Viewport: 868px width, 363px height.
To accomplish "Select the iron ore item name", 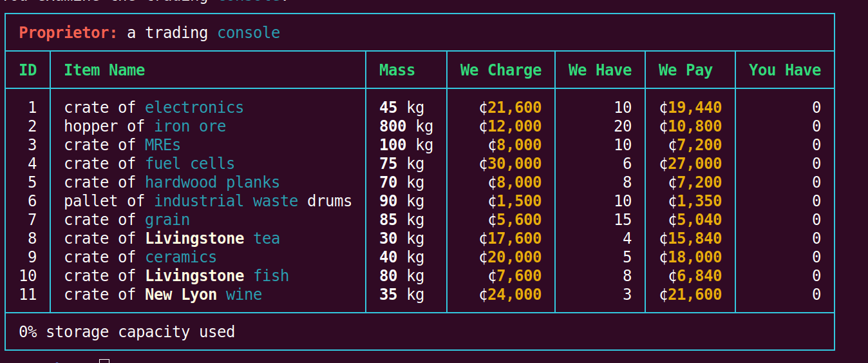I will tap(189, 126).
